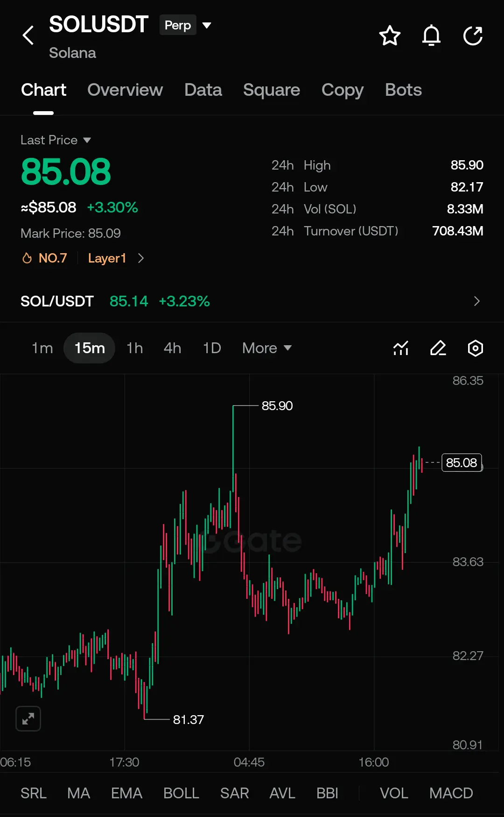Image resolution: width=504 pixels, height=817 pixels.
Task: Toggle the SAR indicator
Action: [234, 793]
